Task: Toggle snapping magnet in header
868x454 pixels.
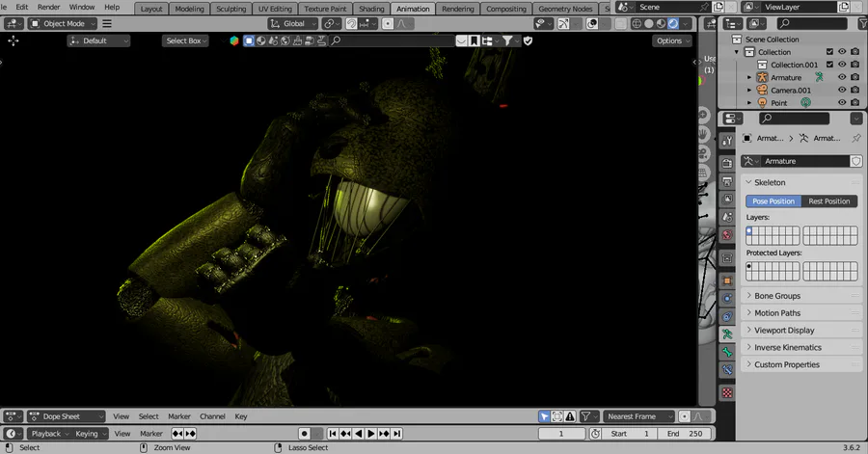Action: click(351, 24)
